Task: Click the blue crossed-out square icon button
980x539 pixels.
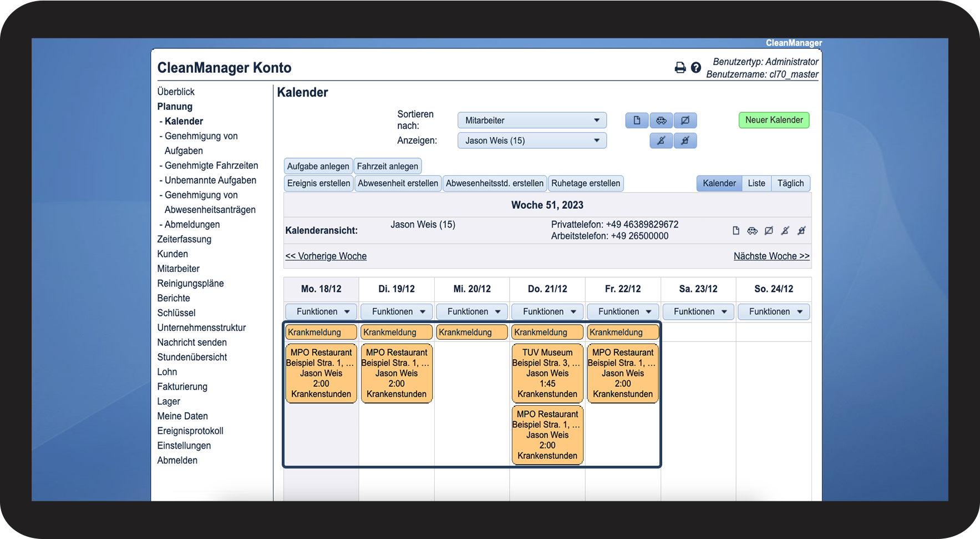Action: click(685, 120)
